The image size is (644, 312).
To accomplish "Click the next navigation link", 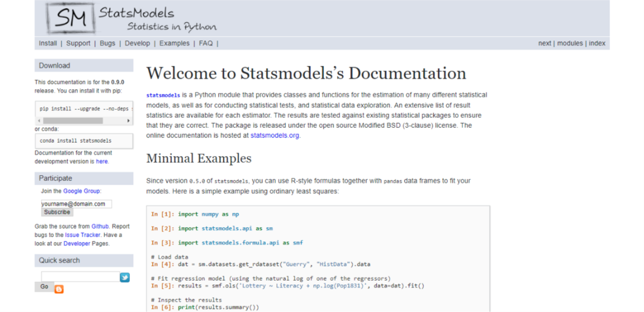I will 544,43.
